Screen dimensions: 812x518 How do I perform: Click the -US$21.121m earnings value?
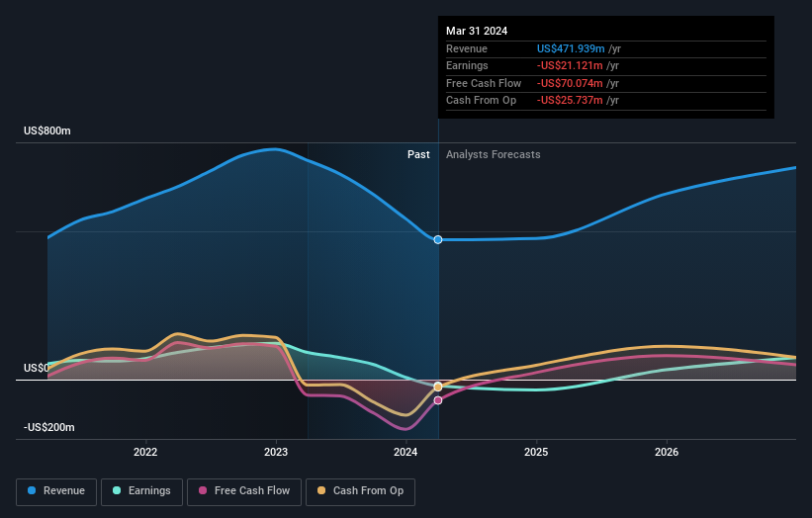click(570, 65)
